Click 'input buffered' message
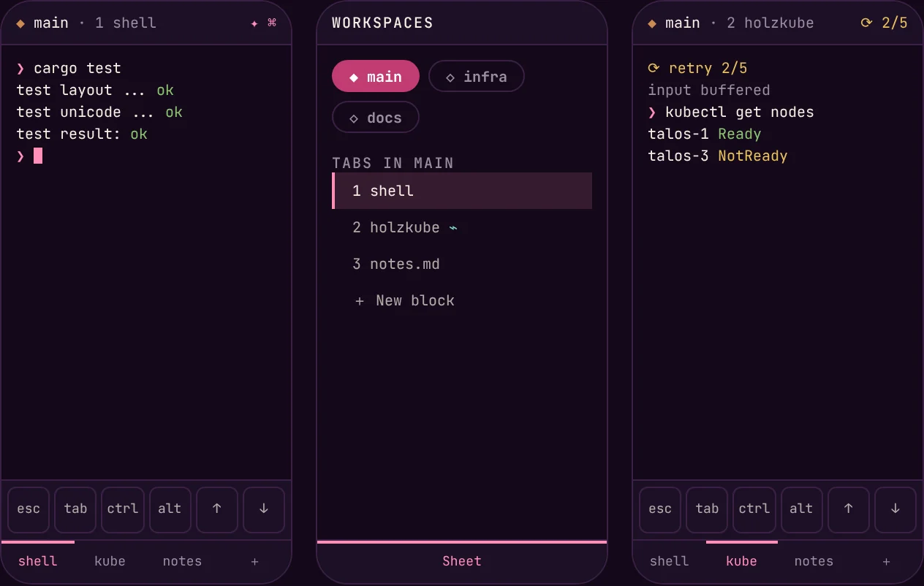The width and height of the screenshot is (924, 586). point(709,90)
